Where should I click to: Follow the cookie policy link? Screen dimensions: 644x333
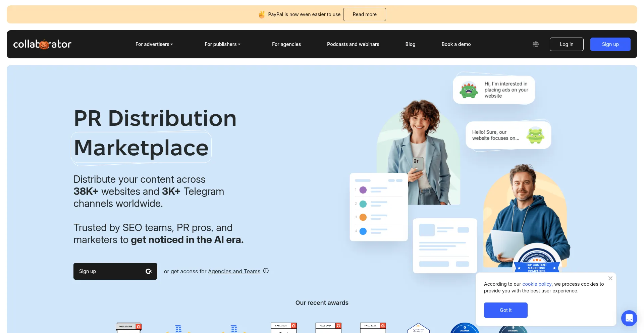(537, 284)
